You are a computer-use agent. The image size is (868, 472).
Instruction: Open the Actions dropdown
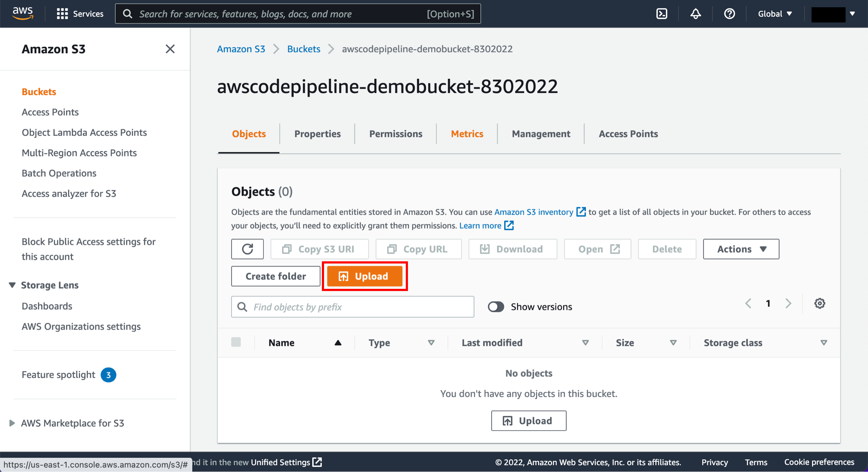[x=741, y=249]
